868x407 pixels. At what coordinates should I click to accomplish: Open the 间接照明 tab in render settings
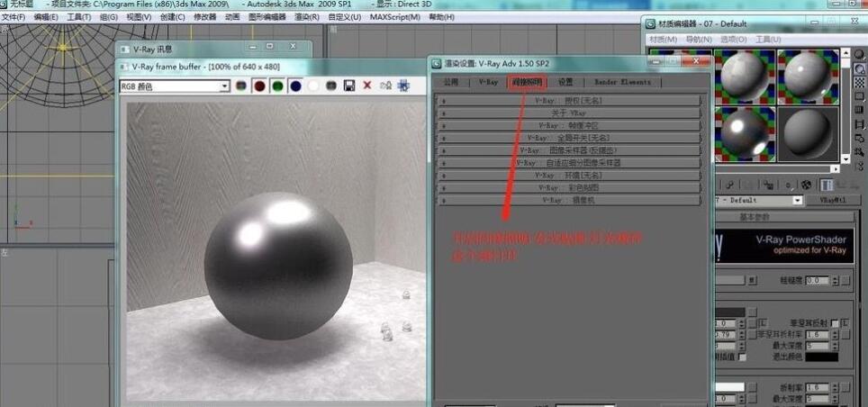click(x=527, y=82)
